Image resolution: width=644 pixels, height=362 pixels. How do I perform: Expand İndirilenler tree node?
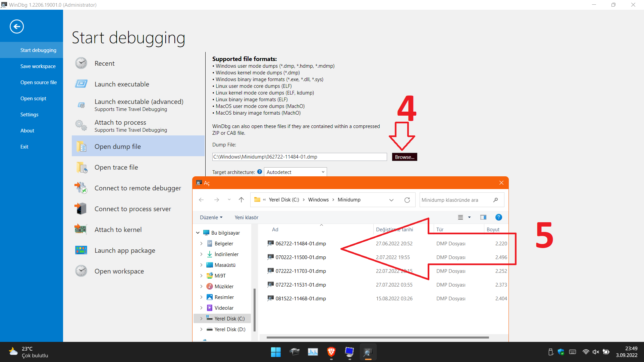coord(201,254)
